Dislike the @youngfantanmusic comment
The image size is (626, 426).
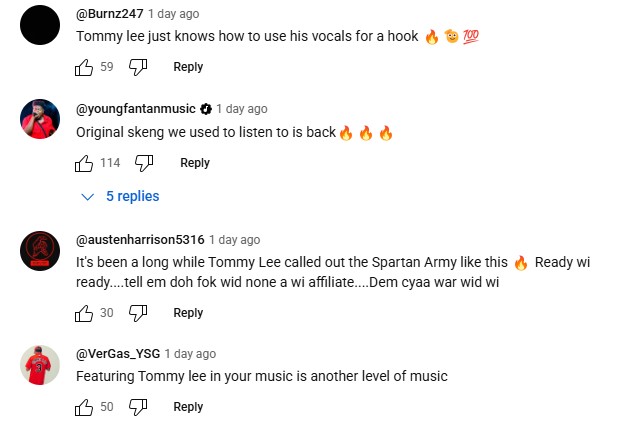click(x=145, y=163)
